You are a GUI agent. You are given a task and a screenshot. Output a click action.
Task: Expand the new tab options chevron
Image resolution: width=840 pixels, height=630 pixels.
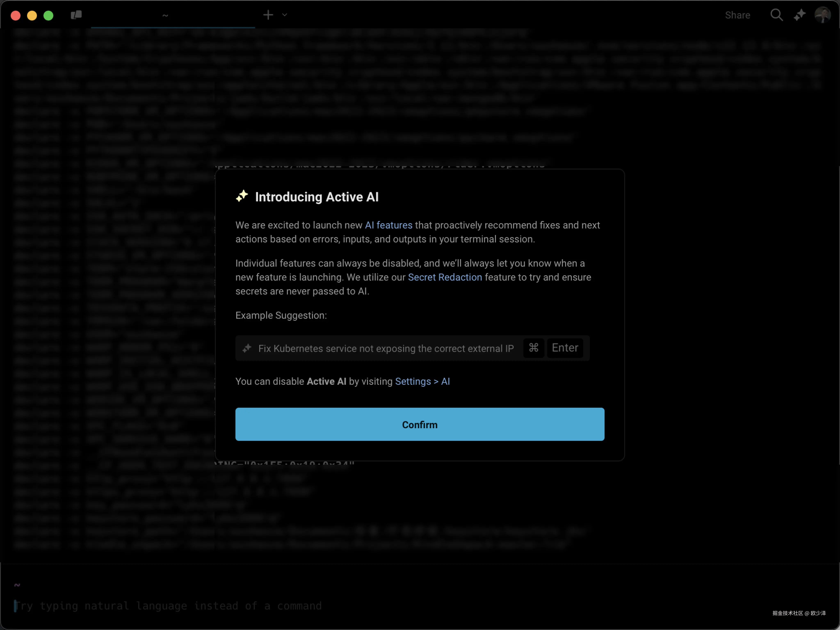[x=284, y=15]
